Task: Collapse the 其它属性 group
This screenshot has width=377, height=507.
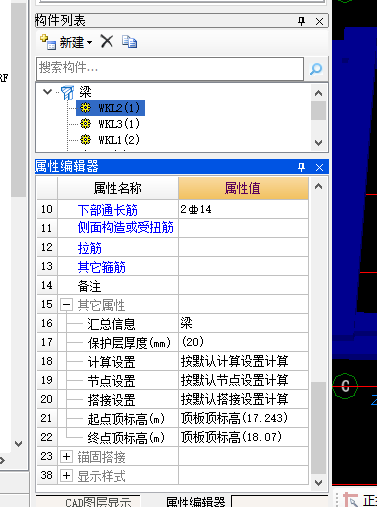Action: coord(66,304)
